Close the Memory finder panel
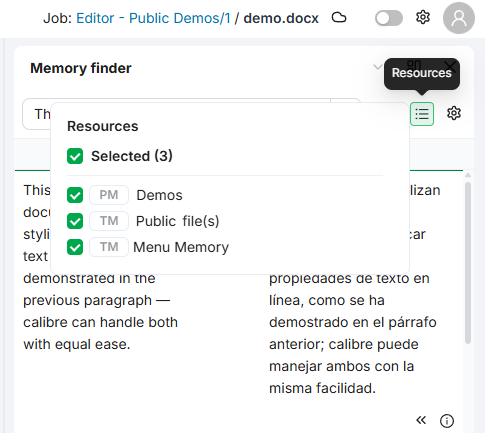Viewport: 485px width, 433px height. [450, 66]
